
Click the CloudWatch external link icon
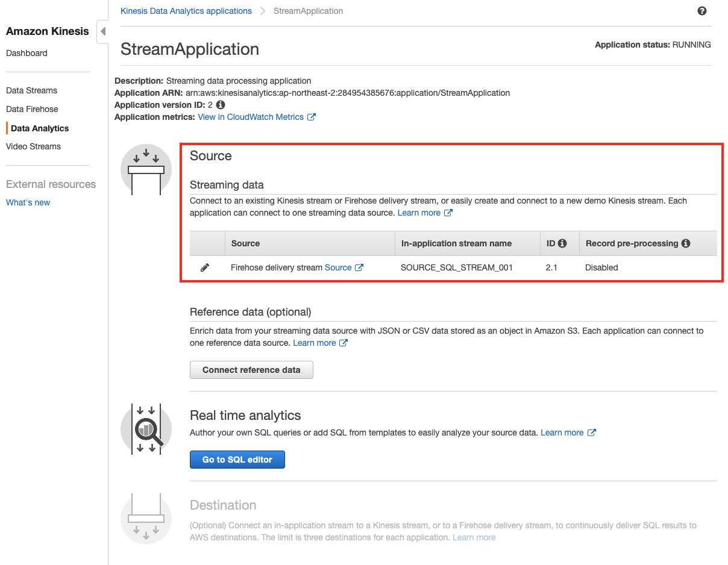coord(312,117)
